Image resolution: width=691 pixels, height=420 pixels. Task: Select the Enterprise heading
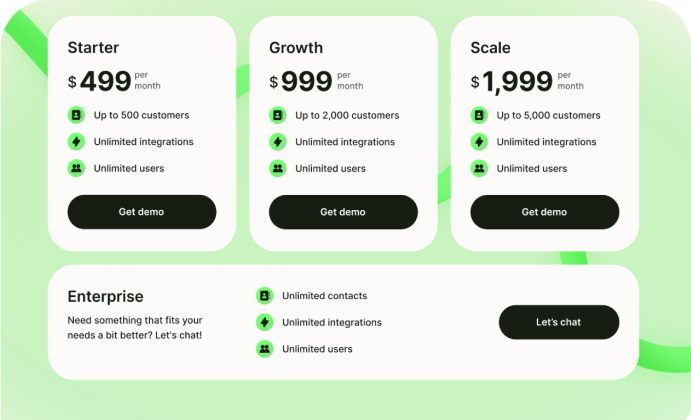click(105, 296)
